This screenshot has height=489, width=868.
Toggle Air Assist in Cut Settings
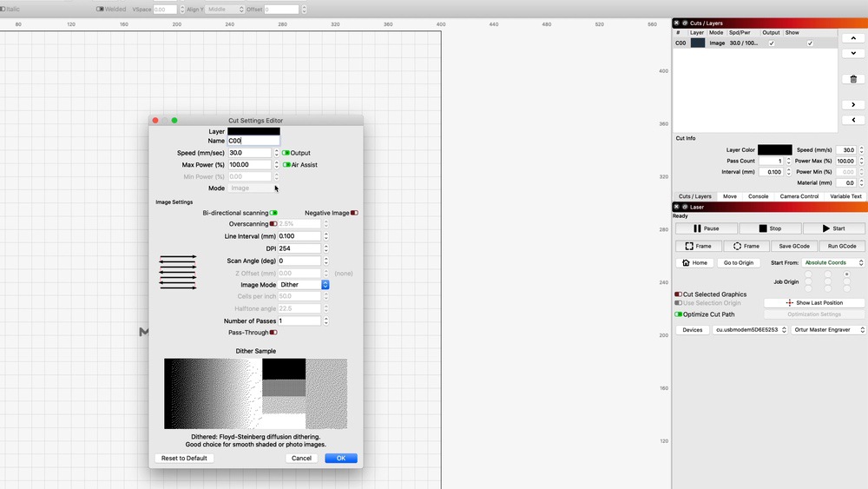pos(286,165)
